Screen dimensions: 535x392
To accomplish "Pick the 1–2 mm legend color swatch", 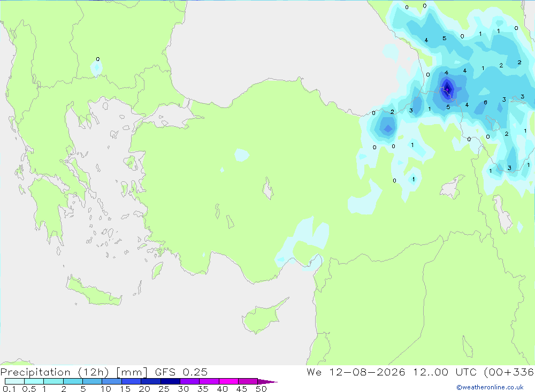I will [x=53, y=381].
